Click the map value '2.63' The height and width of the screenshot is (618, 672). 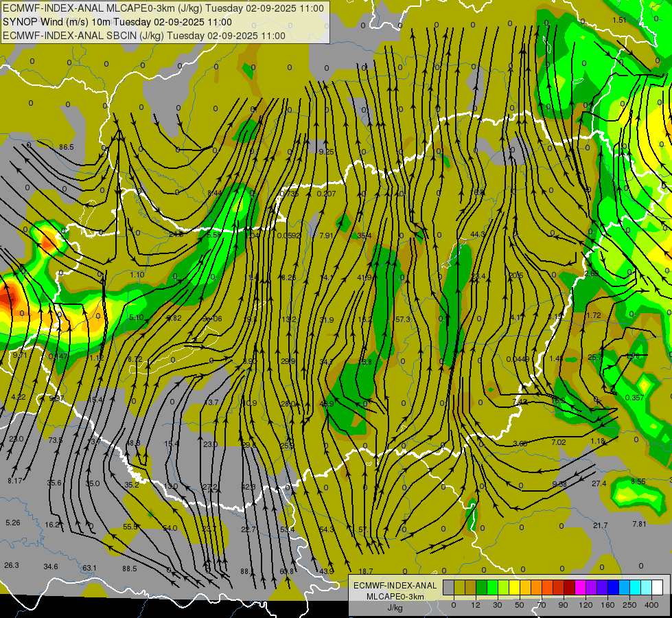592,273
